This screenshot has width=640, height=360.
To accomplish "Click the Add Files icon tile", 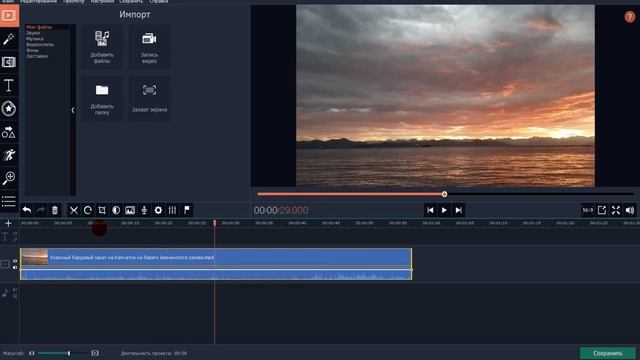I will coord(102,47).
